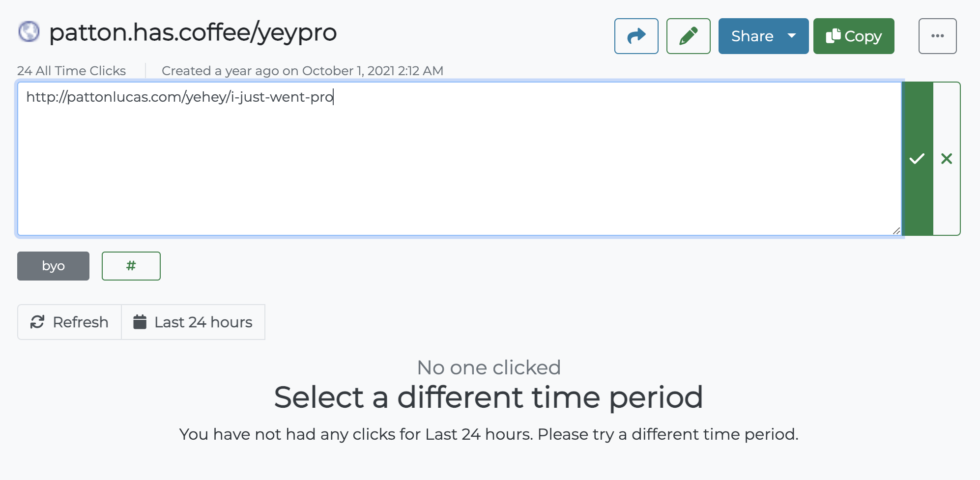Open the Share dropdown
Image resolution: width=980 pixels, height=480 pixels.
[x=763, y=36]
